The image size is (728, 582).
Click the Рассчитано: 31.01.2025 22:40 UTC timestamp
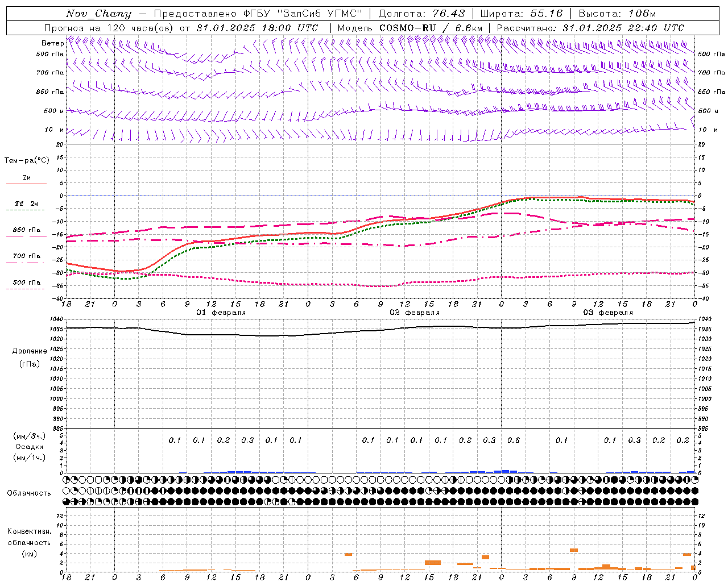point(590,28)
